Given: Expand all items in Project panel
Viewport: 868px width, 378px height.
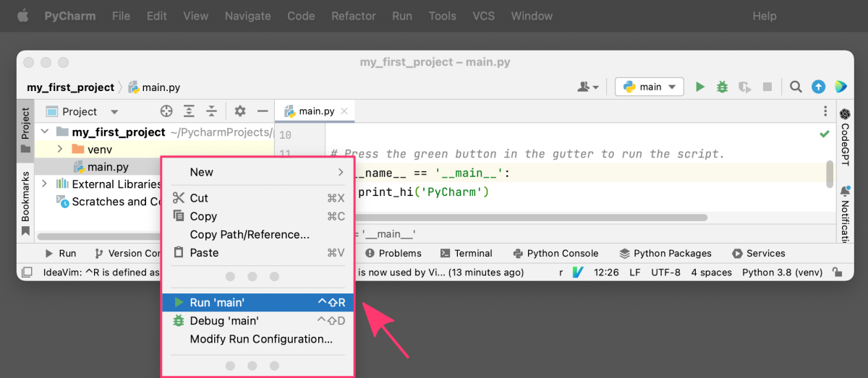Looking at the screenshot, I should pyautogui.click(x=189, y=111).
